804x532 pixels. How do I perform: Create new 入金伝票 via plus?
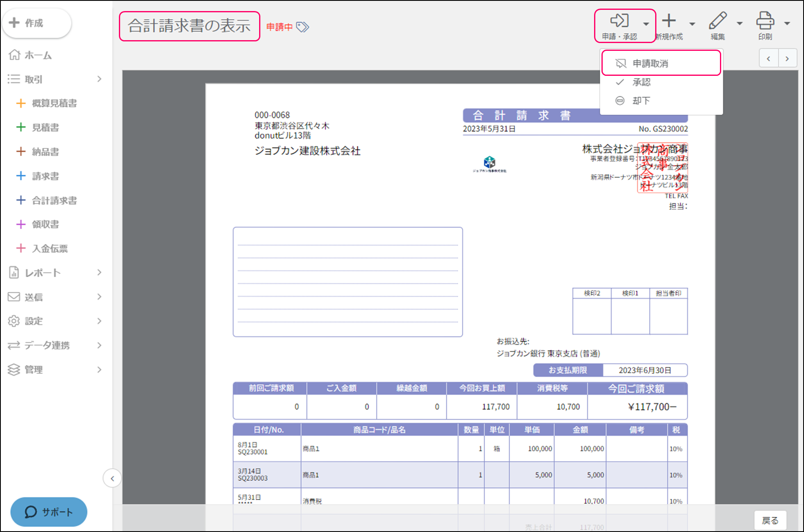pos(21,248)
